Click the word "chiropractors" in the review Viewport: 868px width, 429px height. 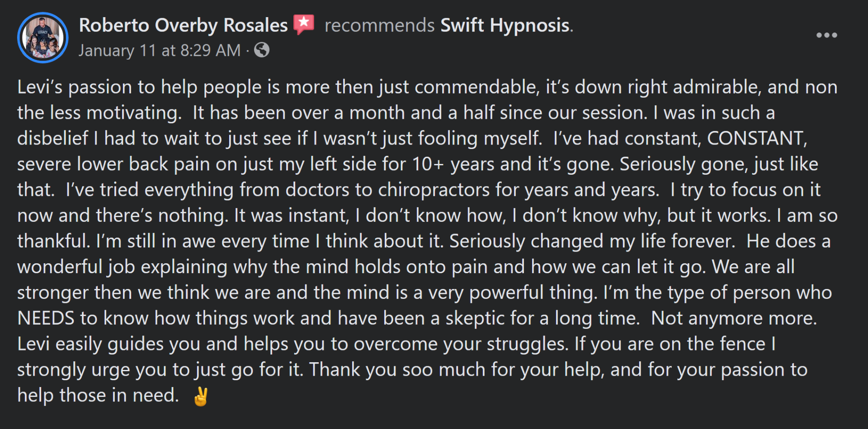pos(434,190)
